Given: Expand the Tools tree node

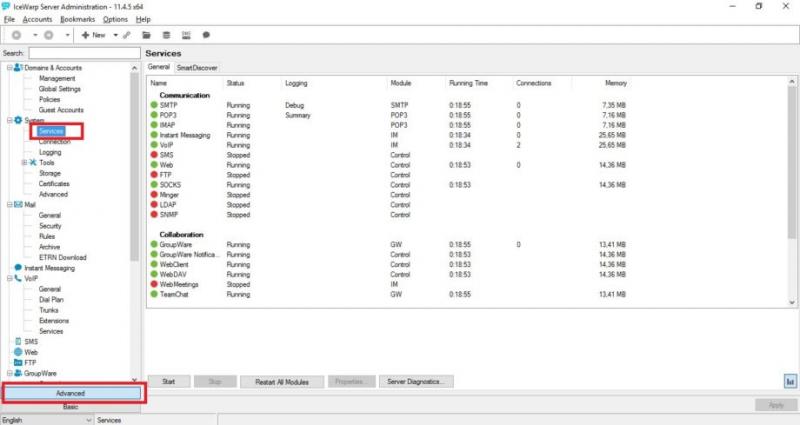Looking at the screenshot, I should coord(24,162).
